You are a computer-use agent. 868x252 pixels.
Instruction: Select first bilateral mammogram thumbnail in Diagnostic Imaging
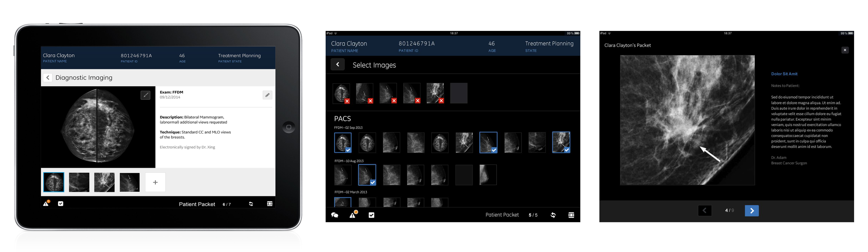coord(54,182)
